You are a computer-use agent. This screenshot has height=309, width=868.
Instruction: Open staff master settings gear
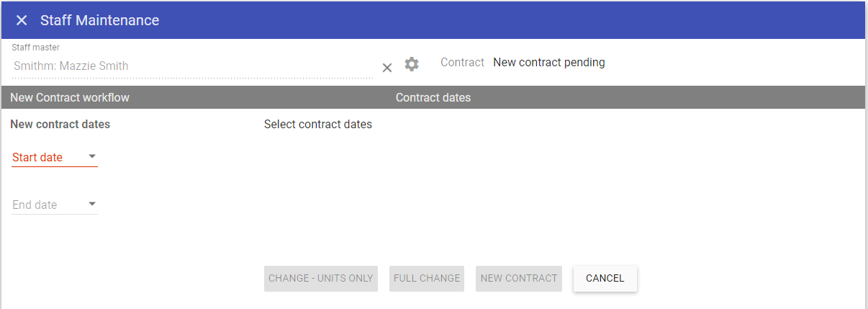click(x=412, y=64)
